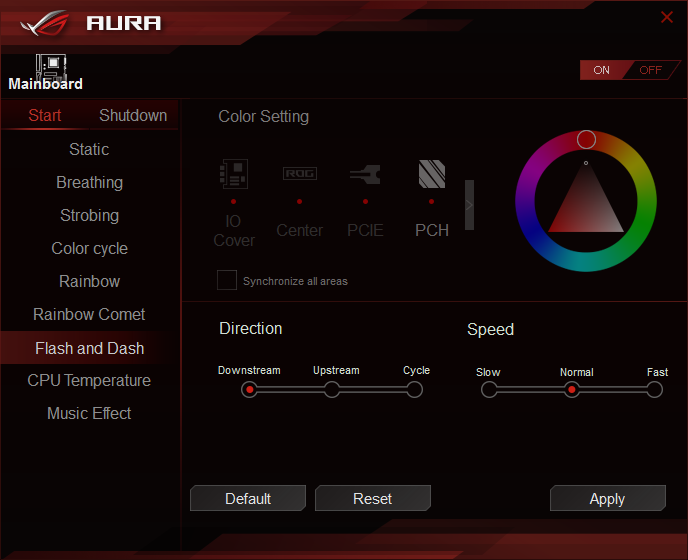Select the Rainbow Comet effect

89,314
